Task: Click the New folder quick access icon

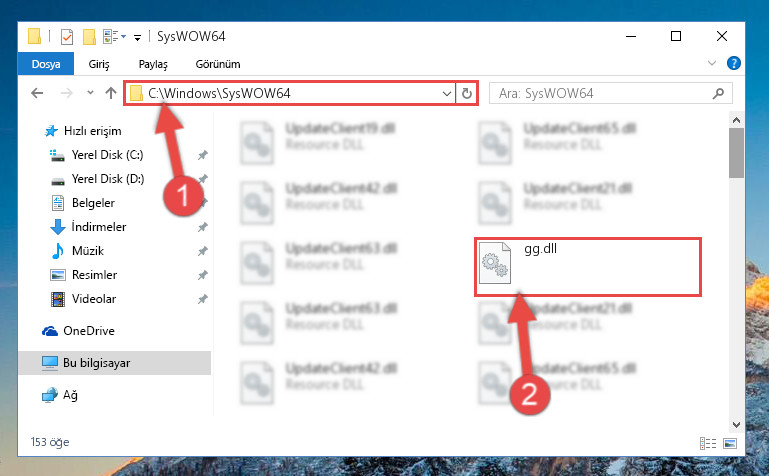Action: pyautogui.click(x=89, y=37)
